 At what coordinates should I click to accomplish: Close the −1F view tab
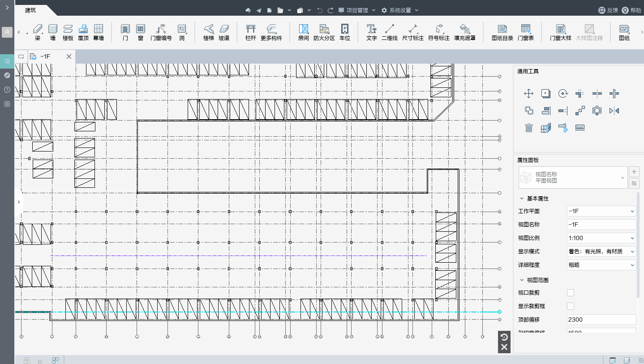[69, 56]
